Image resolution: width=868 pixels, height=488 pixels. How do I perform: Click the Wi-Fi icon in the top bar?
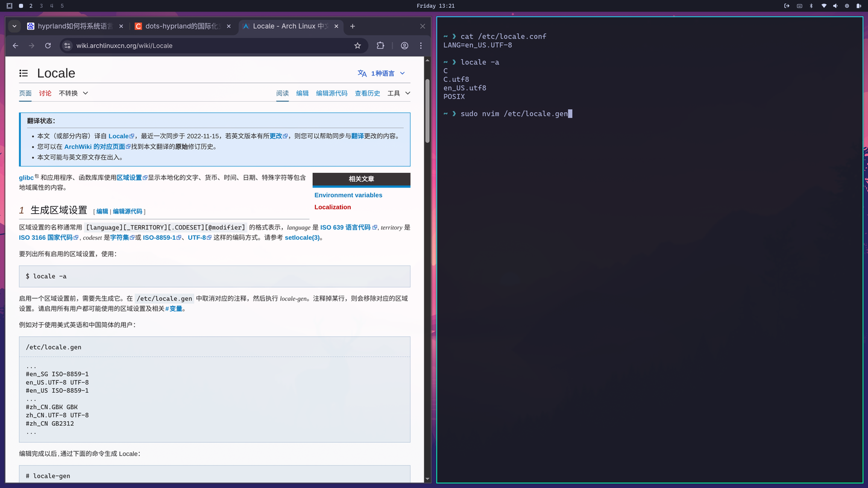pos(824,5)
